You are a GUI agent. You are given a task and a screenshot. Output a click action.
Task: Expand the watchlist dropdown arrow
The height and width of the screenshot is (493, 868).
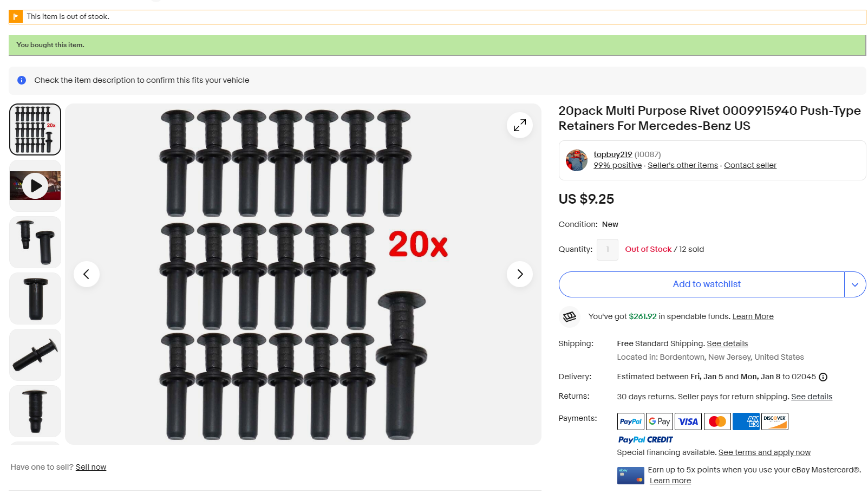tap(855, 284)
